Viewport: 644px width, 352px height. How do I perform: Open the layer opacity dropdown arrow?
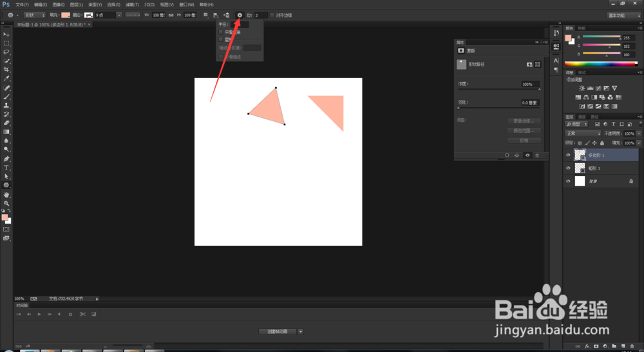click(x=639, y=133)
